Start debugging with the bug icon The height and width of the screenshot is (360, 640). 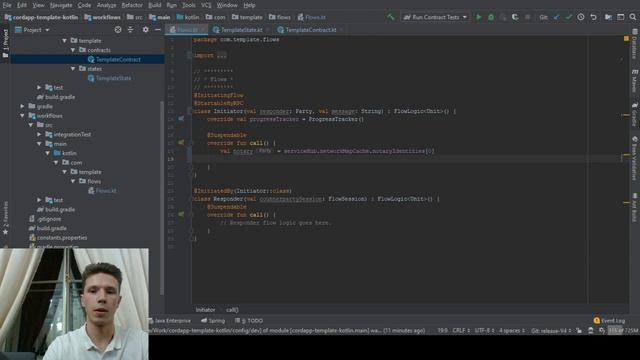coord(491,17)
